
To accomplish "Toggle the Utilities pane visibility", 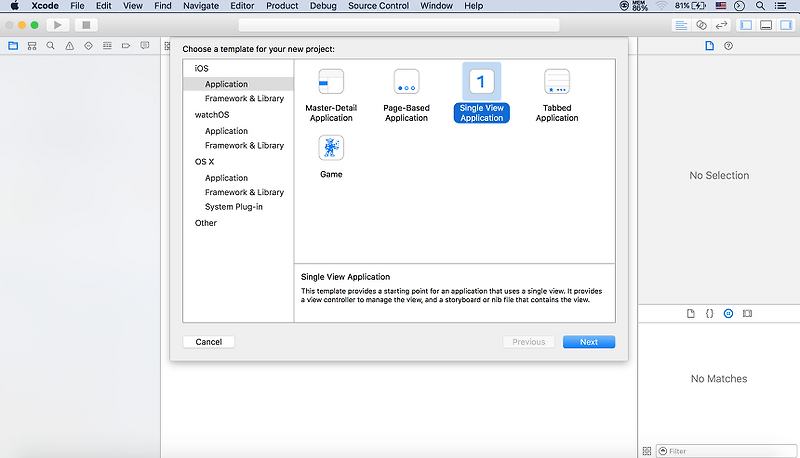I will pos(786,25).
